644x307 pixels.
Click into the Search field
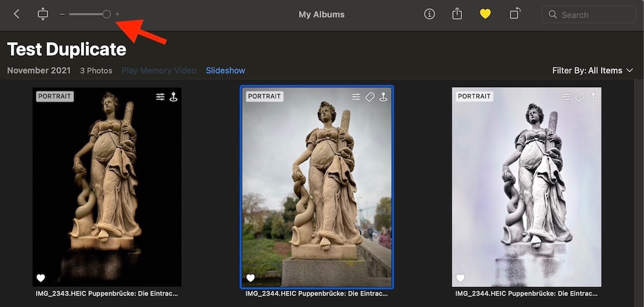[589, 14]
